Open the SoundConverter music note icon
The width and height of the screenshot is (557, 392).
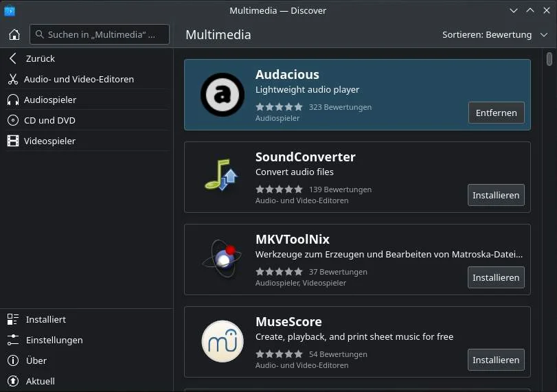point(221,174)
